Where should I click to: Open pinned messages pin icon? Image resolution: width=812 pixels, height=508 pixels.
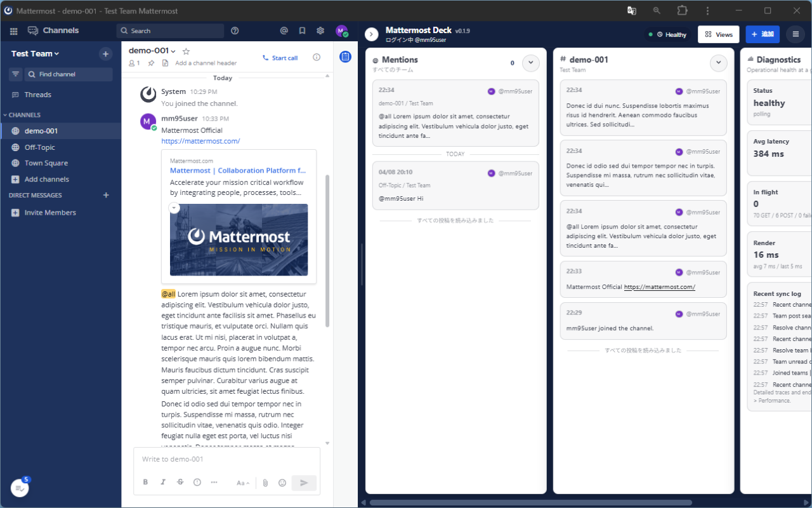151,63
